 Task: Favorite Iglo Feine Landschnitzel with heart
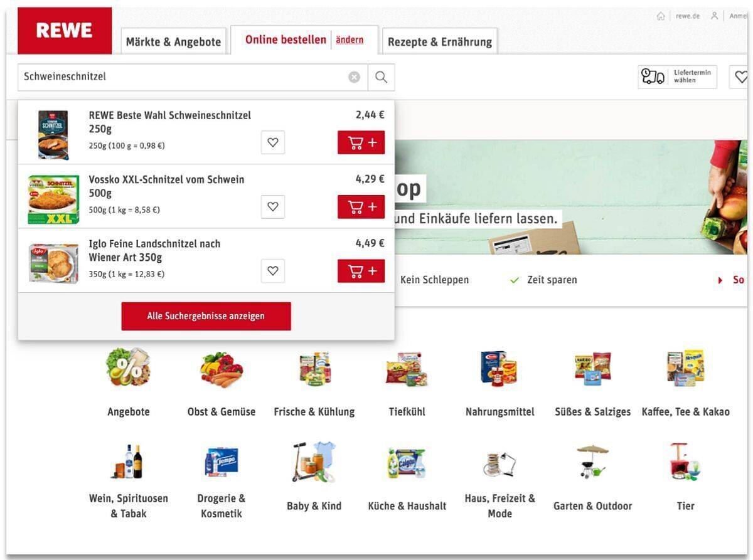(273, 271)
